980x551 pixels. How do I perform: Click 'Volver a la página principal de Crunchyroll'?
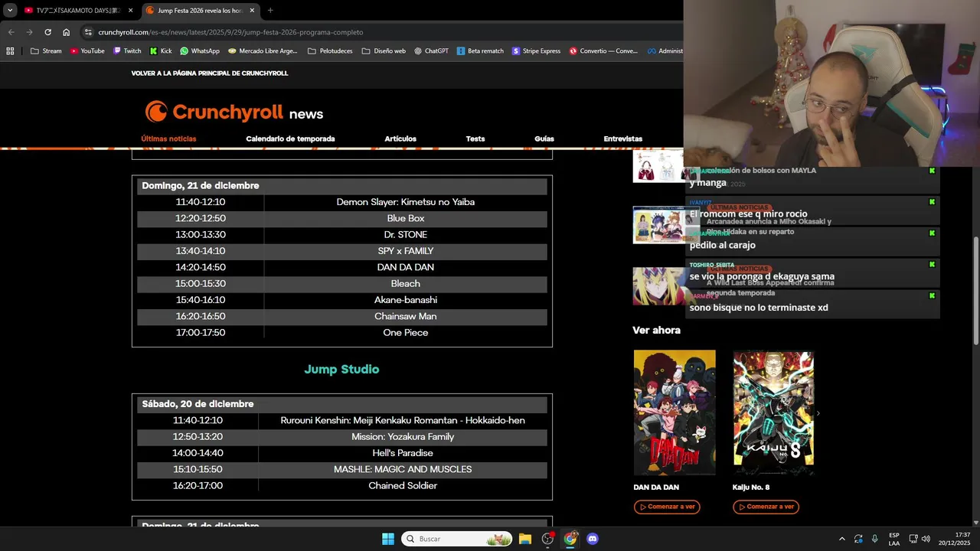(x=209, y=73)
